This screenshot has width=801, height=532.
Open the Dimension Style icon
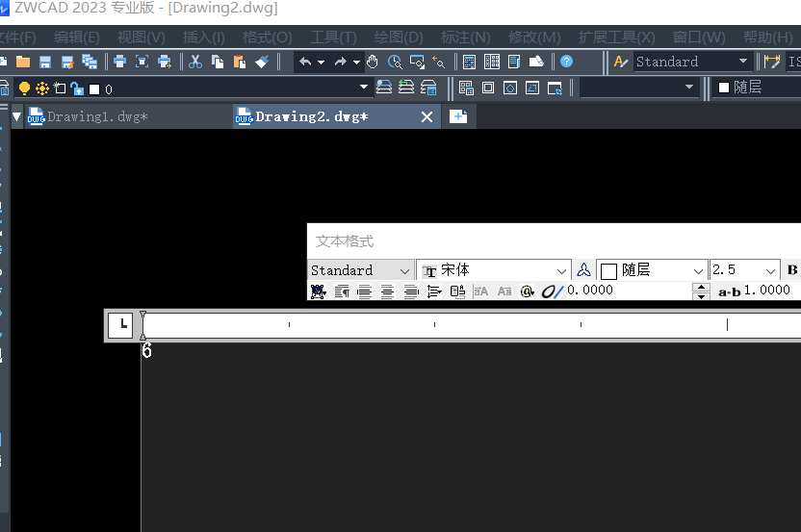(x=772, y=62)
